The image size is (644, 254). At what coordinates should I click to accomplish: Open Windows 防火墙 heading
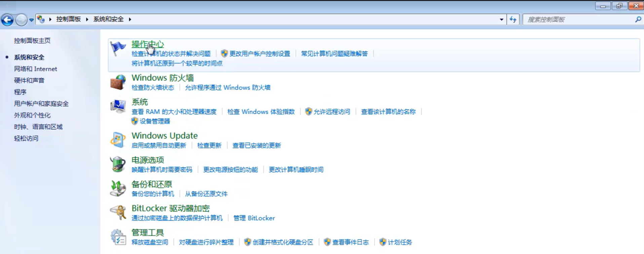[x=163, y=78]
